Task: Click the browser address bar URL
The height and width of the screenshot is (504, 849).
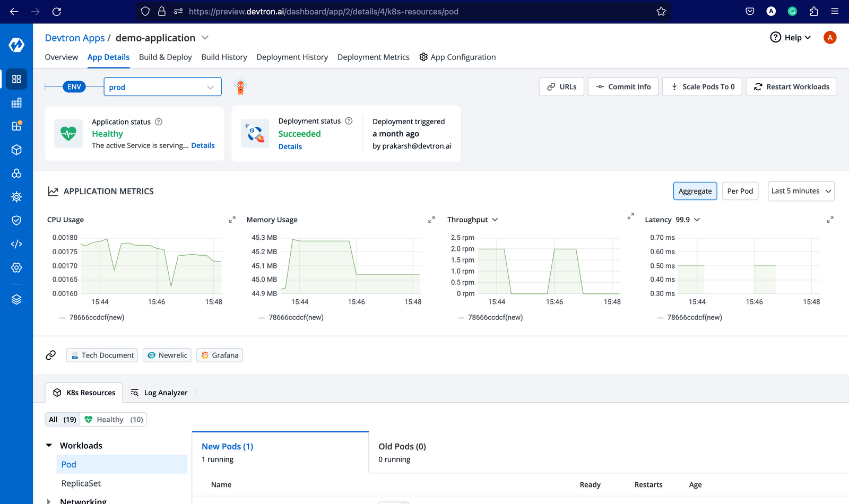Action: pos(323,12)
